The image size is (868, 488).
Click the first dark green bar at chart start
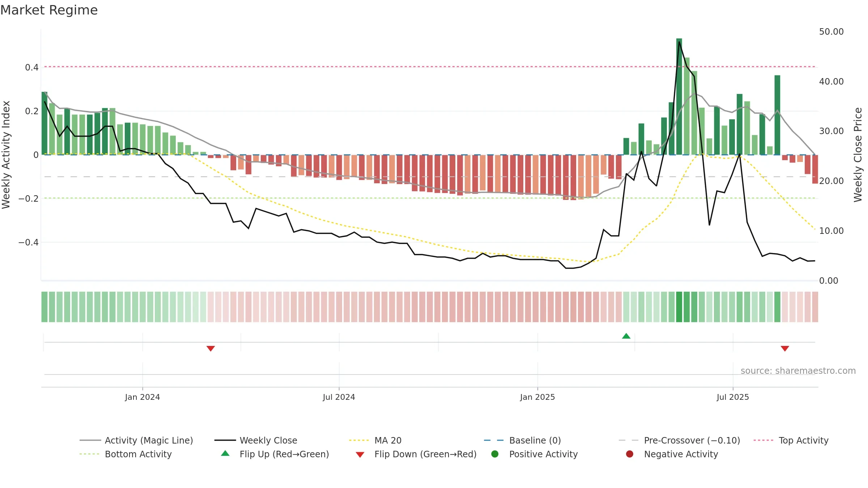(44, 123)
